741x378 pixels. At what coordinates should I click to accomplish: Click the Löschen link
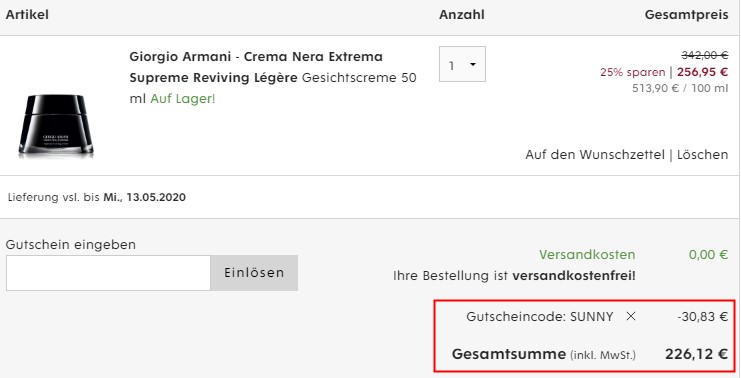(x=702, y=155)
